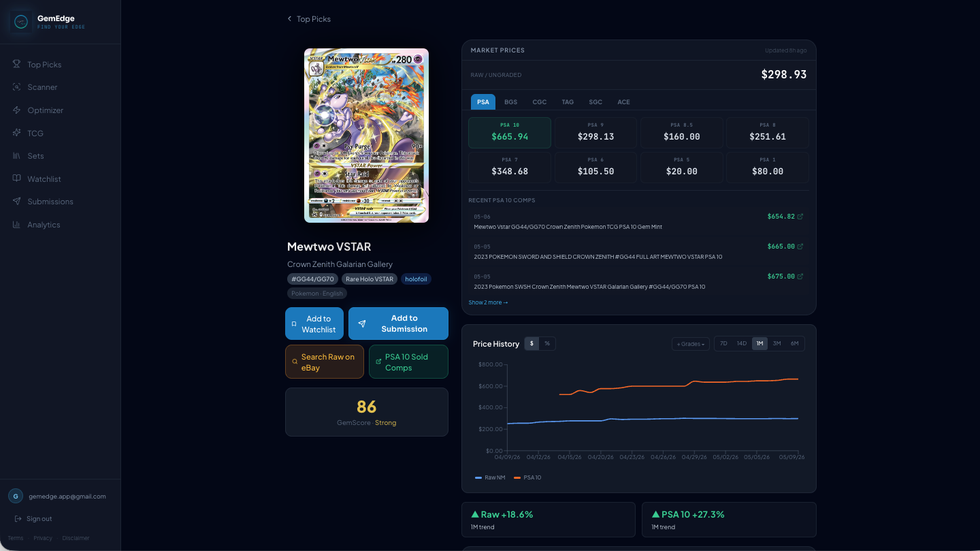The image size is (980, 551).
Task: Select the PSA 8.5 price card
Action: [x=681, y=133]
